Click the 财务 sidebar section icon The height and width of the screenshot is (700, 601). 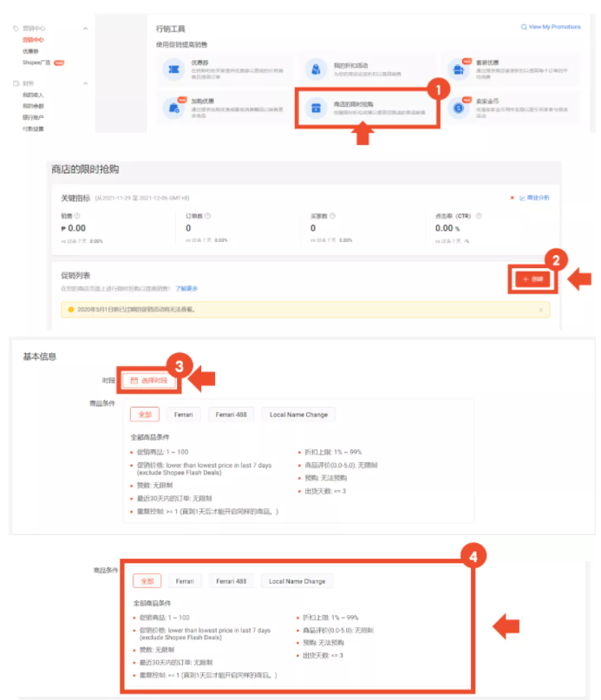[16, 83]
